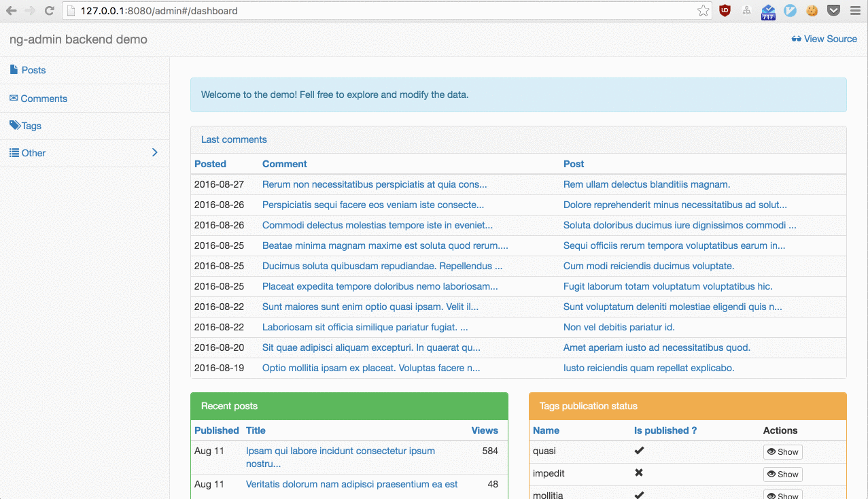This screenshot has height=499, width=868.
Task: Click the cross mark in the impedit row
Action: click(639, 472)
